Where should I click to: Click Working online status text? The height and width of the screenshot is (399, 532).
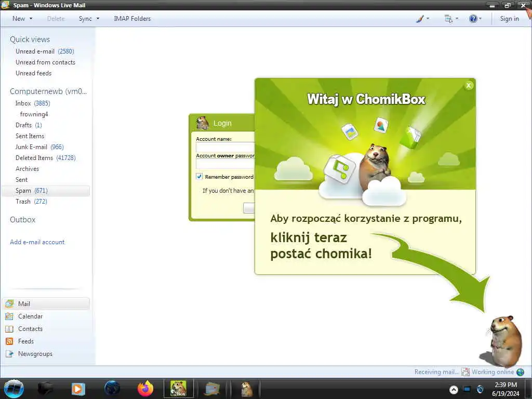(x=493, y=372)
